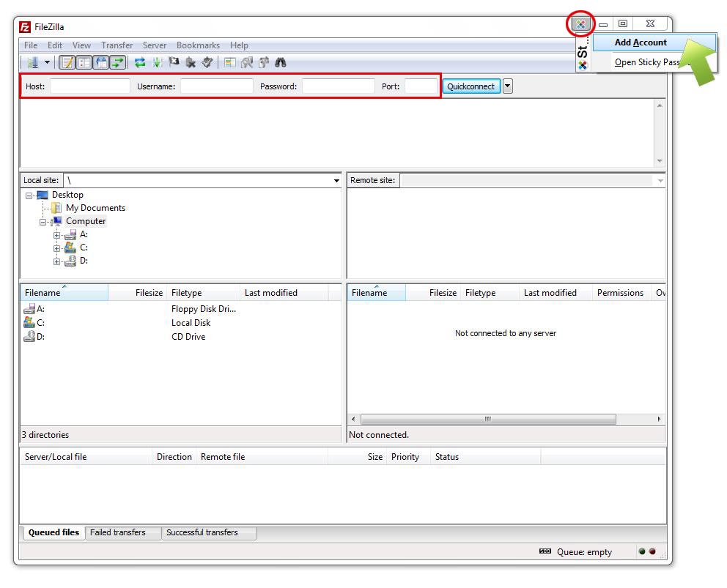Toggle remote directory tree display
The image size is (727, 588).
[101, 62]
